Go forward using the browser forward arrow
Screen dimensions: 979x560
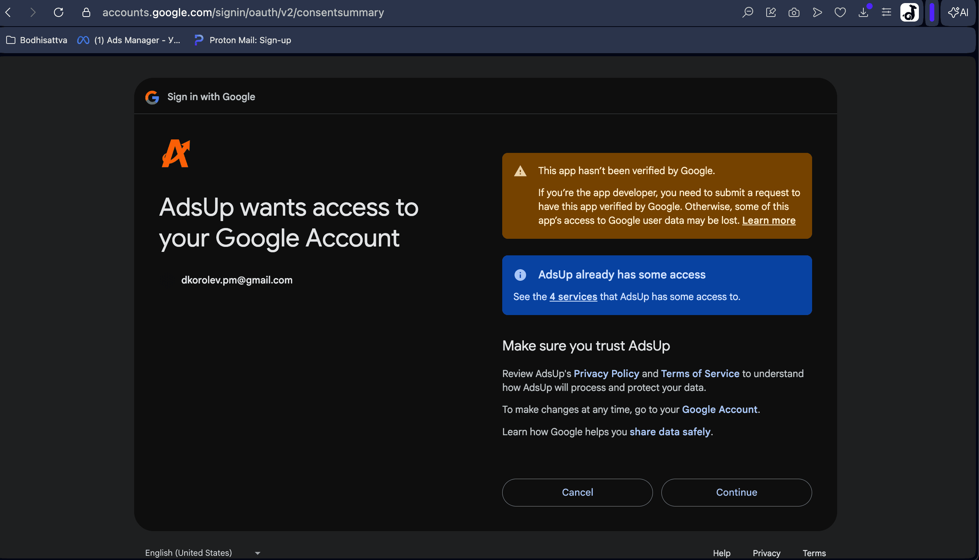[33, 12]
